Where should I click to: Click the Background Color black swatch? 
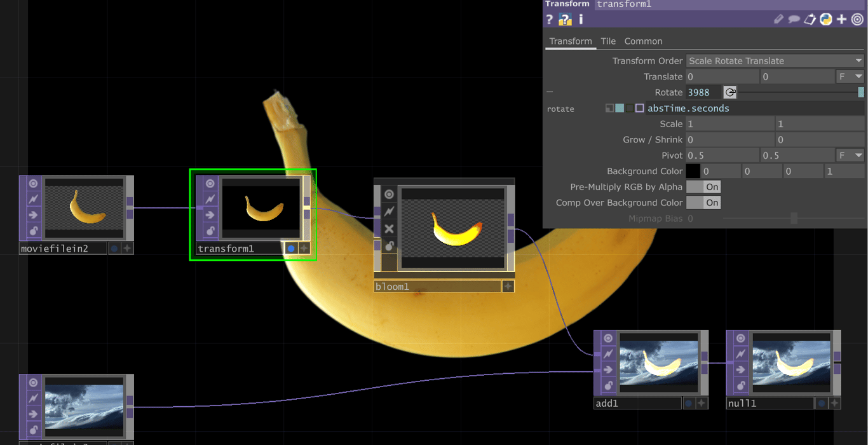pos(693,172)
